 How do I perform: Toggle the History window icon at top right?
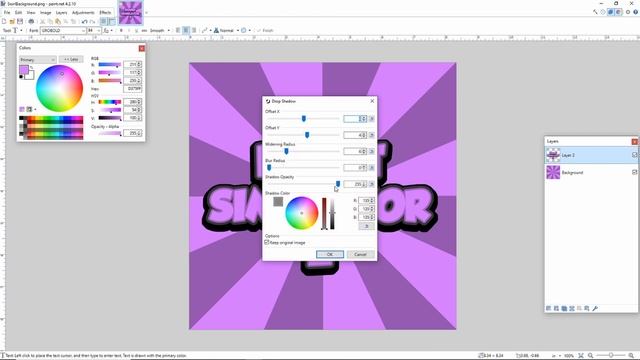[603, 12]
